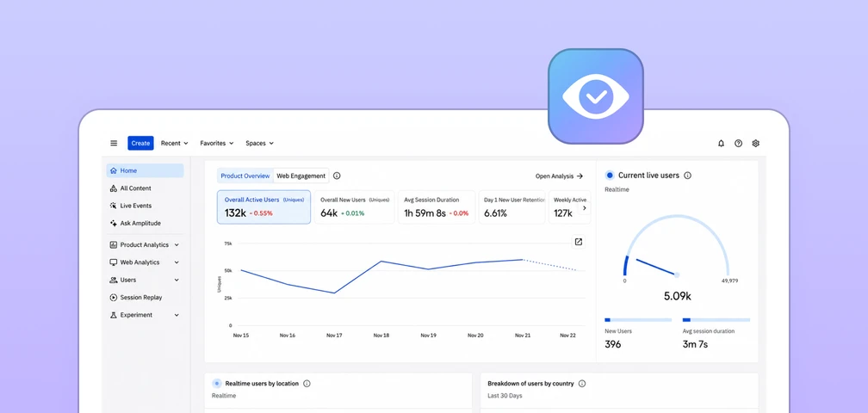Image resolution: width=868 pixels, height=413 pixels.
Task: Click the Live Events cursor icon
Action: 114,206
